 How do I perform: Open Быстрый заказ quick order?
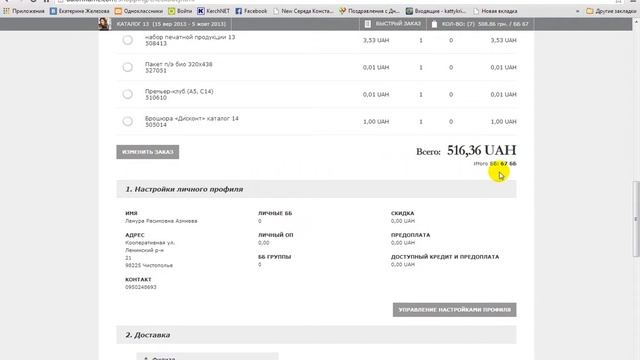pyautogui.click(x=398, y=24)
